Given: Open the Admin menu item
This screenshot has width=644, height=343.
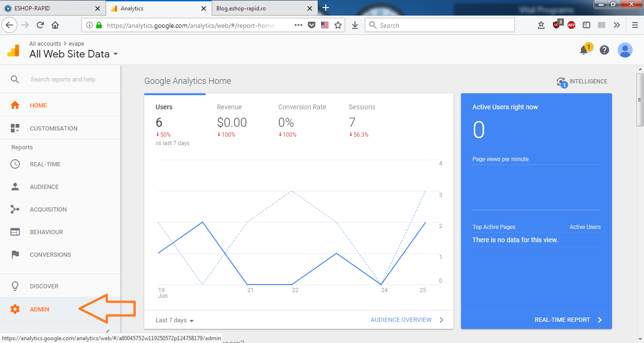Looking at the screenshot, I should click(x=60, y=309).
